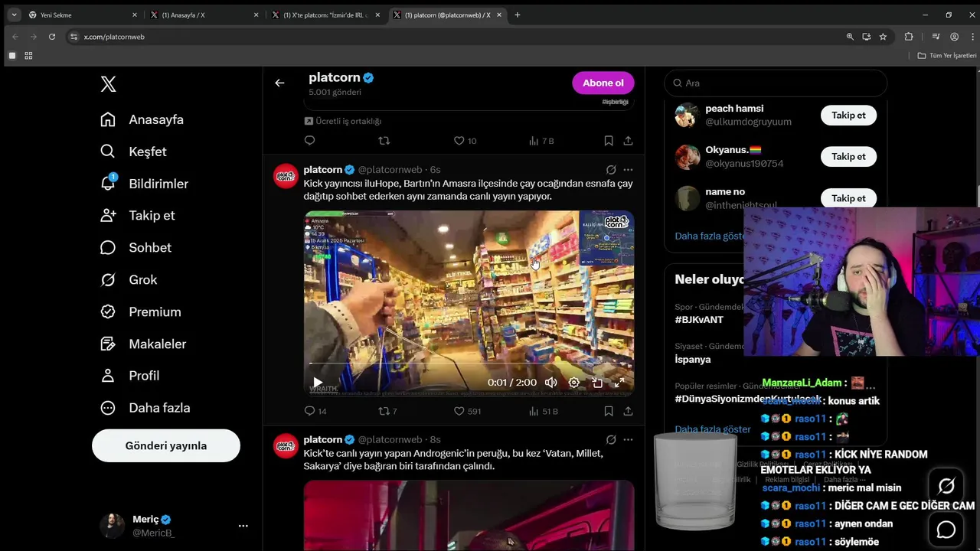Open more options on the iluHope post
Screen dimensions: 980x551
(628, 170)
